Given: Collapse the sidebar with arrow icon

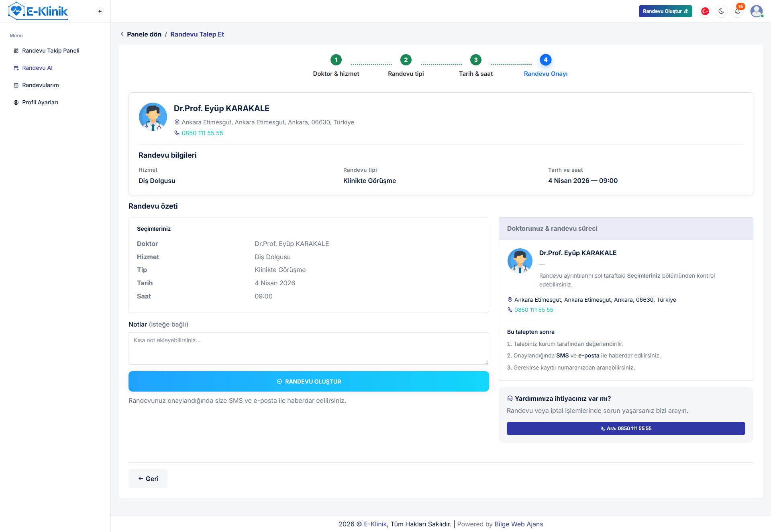Looking at the screenshot, I should pos(100,11).
